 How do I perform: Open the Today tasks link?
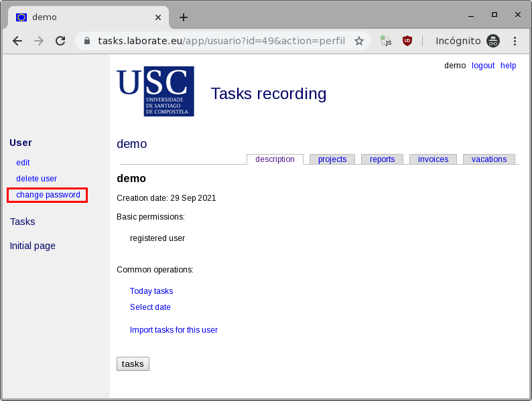(151, 291)
